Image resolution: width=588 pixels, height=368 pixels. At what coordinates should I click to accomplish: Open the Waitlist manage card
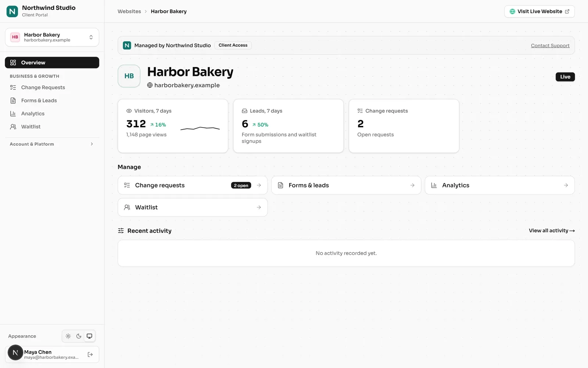tap(193, 208)
